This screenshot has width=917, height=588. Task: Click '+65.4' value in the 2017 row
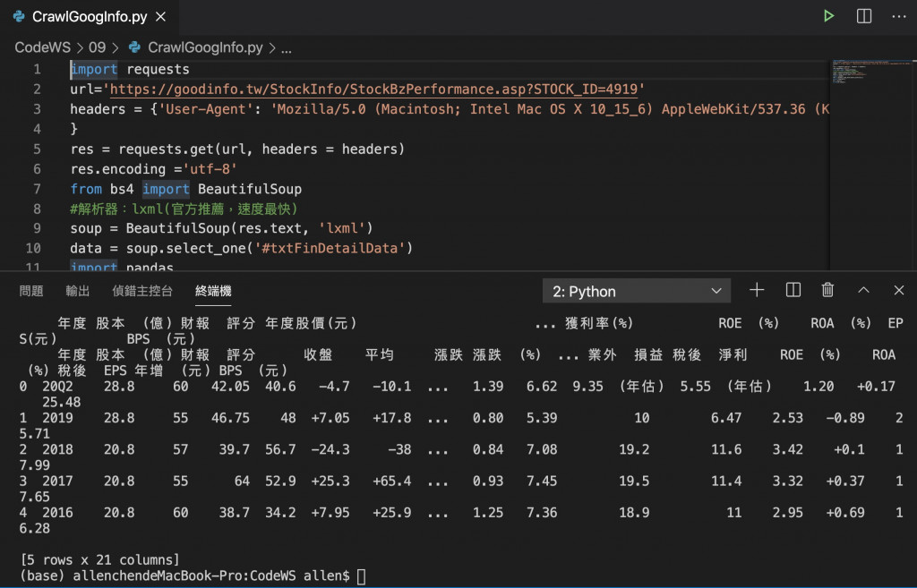tap(392, 481)
